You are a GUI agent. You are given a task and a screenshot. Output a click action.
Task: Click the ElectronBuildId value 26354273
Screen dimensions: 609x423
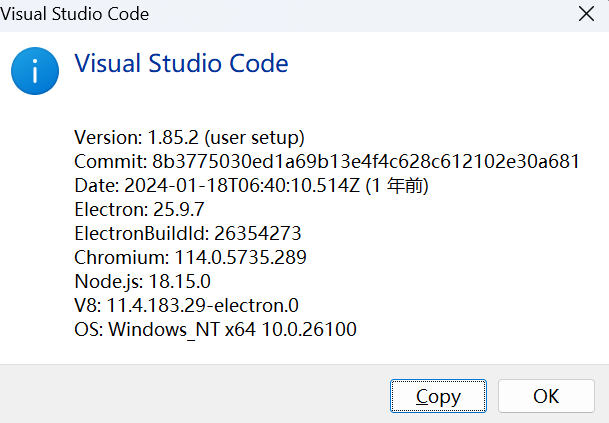coord(257,234)
